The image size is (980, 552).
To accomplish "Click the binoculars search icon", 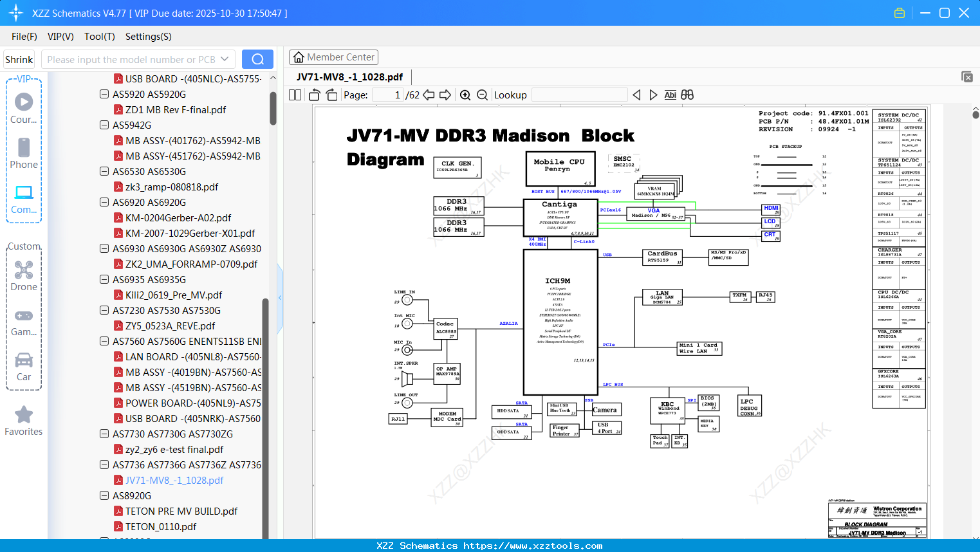I will (x=687, y=95).
